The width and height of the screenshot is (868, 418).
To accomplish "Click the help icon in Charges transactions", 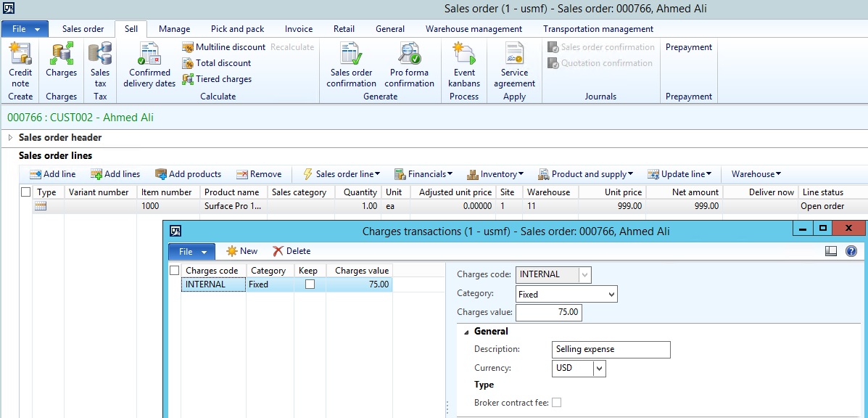I will (851, 251).
